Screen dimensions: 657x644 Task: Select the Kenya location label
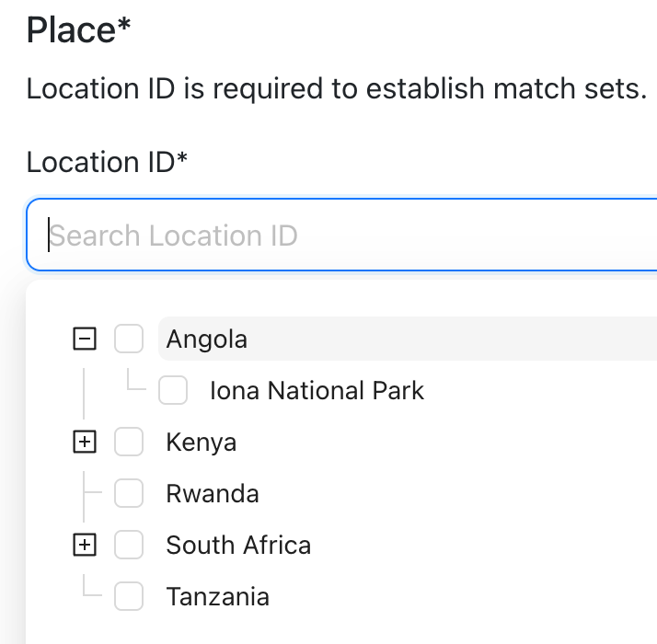(201, 443)
